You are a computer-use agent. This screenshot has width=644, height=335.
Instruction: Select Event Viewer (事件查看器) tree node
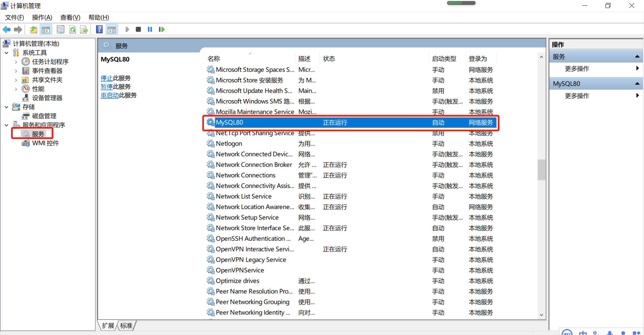(47, 71)
